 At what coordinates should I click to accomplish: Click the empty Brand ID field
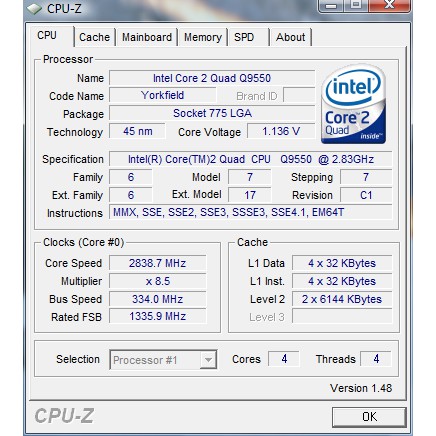pos(299,96)
